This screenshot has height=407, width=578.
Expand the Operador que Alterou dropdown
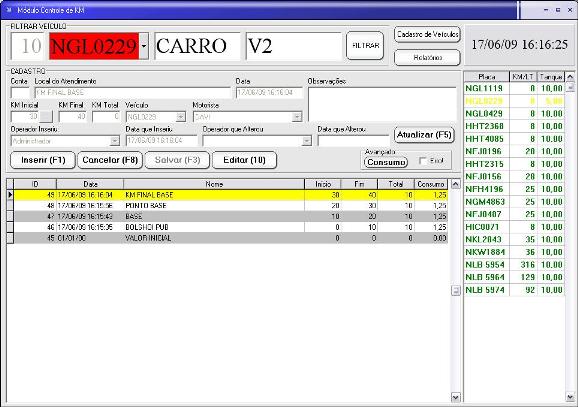tap(307, 141)
